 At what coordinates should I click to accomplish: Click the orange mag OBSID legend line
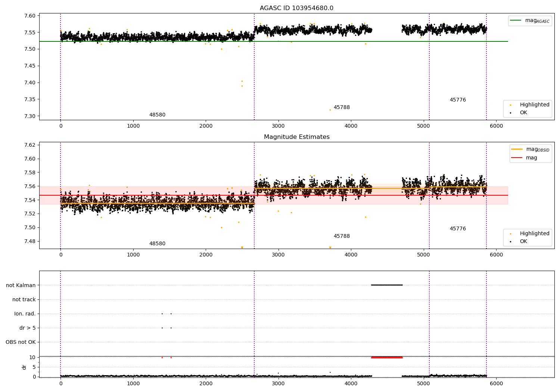[x=517, y=149]
